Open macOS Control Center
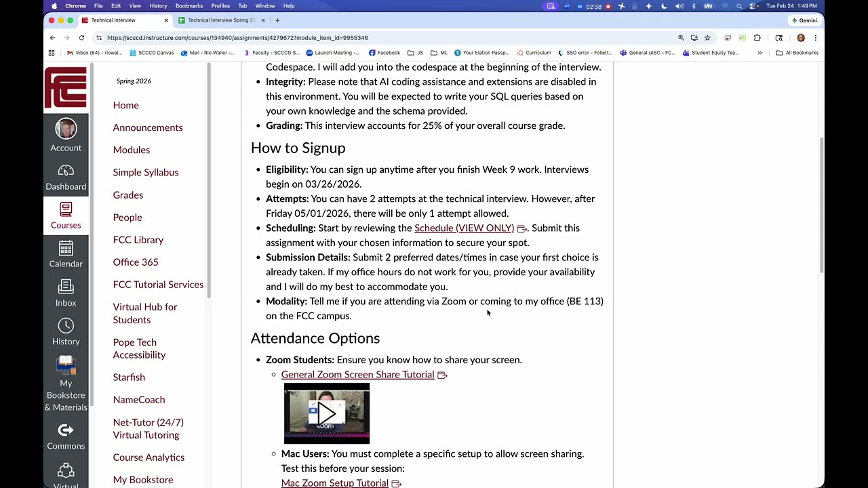868x488 pixels. 753,6
